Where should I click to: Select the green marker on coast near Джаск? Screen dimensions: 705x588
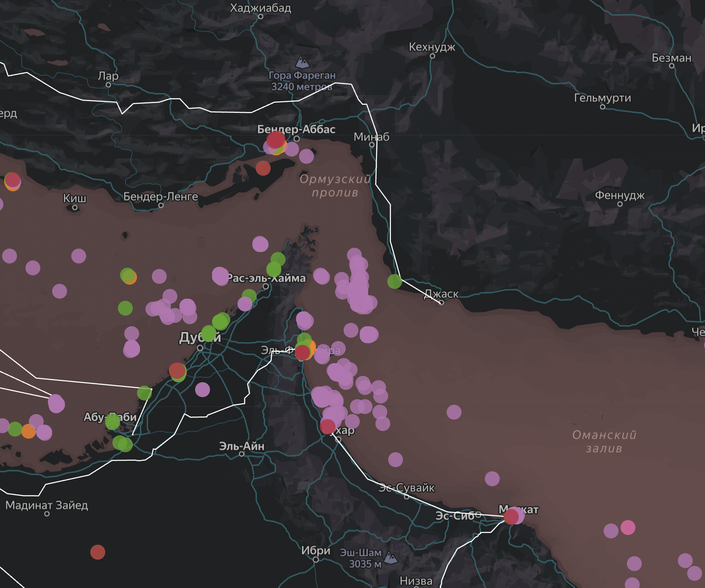tap(394, 281)
